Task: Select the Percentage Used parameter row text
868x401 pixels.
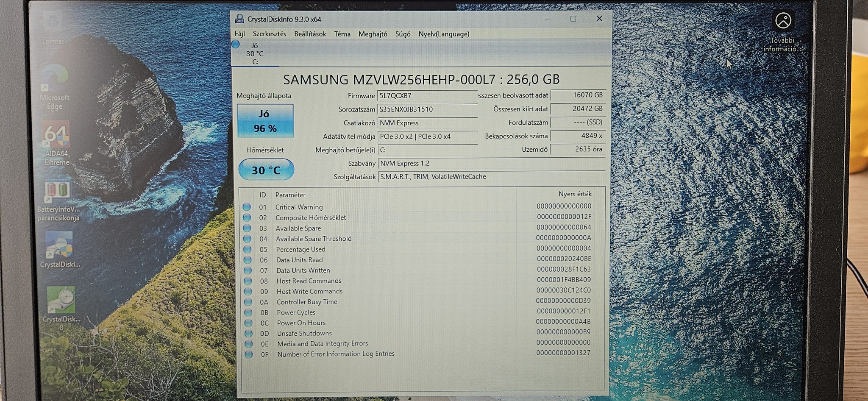Action: 301,249
